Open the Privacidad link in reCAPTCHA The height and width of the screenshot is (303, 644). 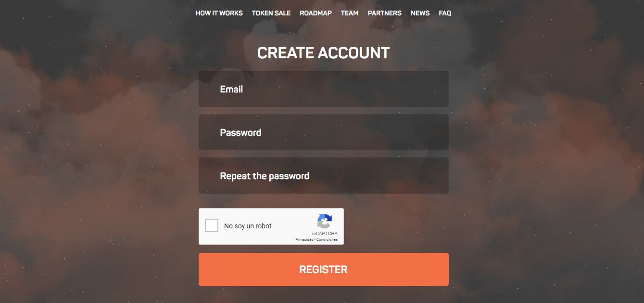[304, 240]
